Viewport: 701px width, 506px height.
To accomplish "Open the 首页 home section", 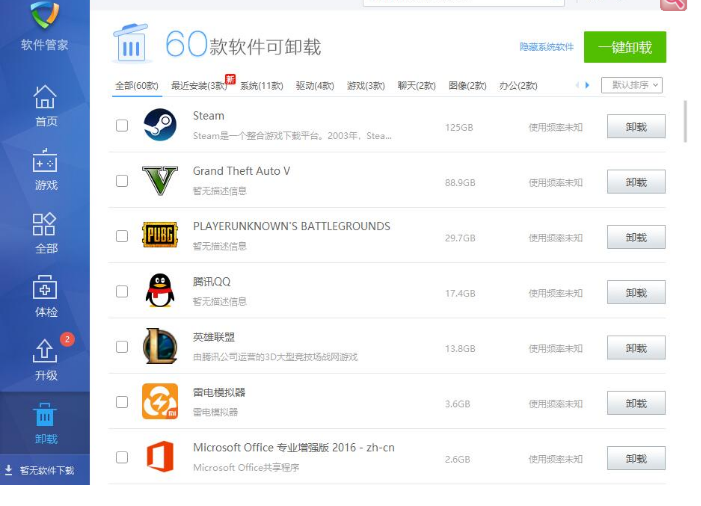I will tap(45, 105).
